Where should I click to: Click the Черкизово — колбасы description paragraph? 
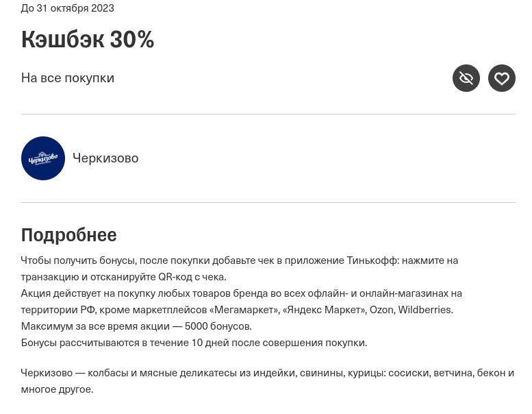coord(268,381)
